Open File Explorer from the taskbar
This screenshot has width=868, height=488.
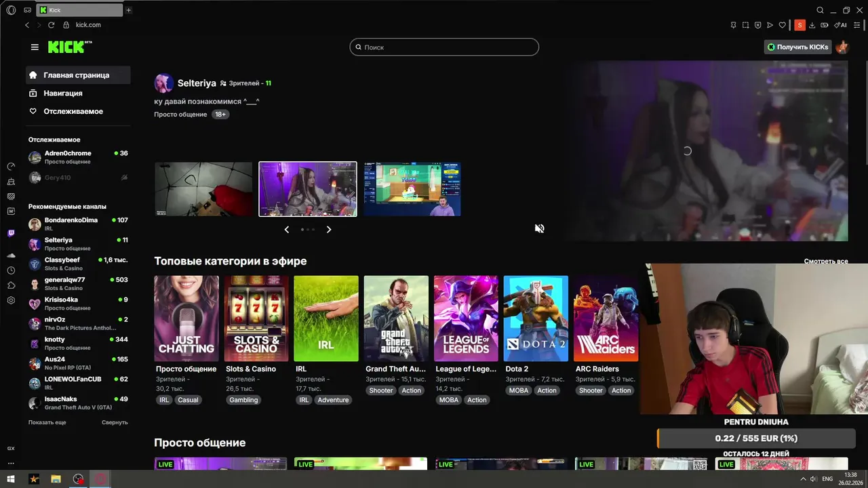point(56,479)
